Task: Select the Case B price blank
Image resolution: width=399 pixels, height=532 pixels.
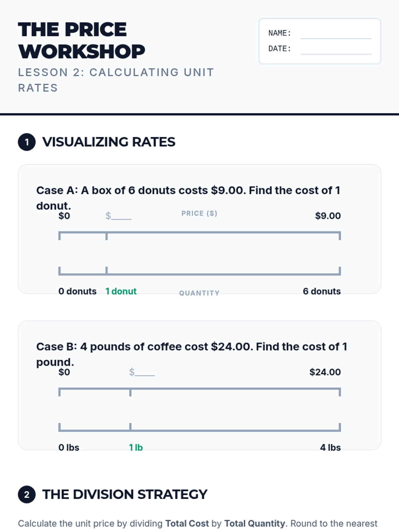Action: pos(142,372)
